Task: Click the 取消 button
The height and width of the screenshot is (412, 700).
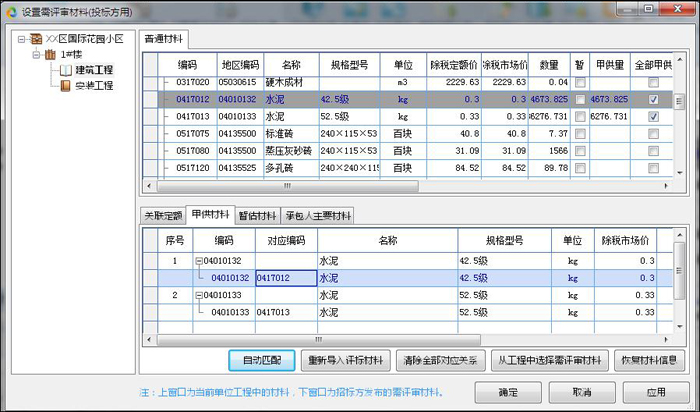Action: (x=582, y=392)
